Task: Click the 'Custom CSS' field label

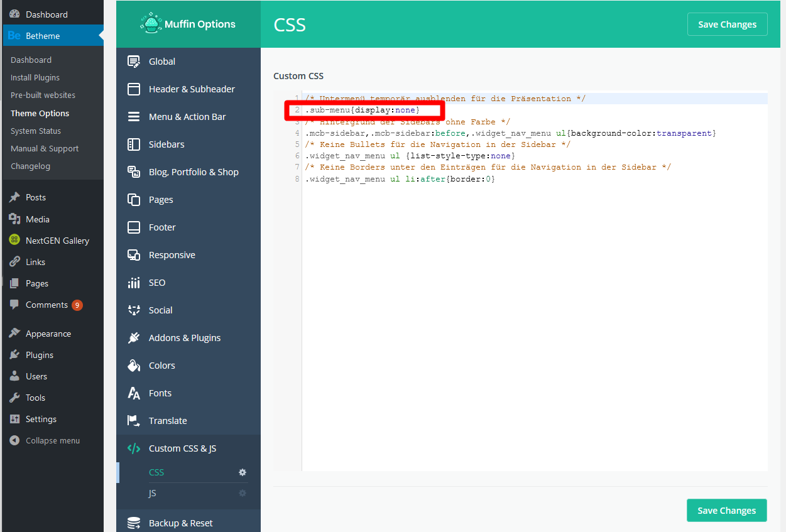Action: pos(298,76)
